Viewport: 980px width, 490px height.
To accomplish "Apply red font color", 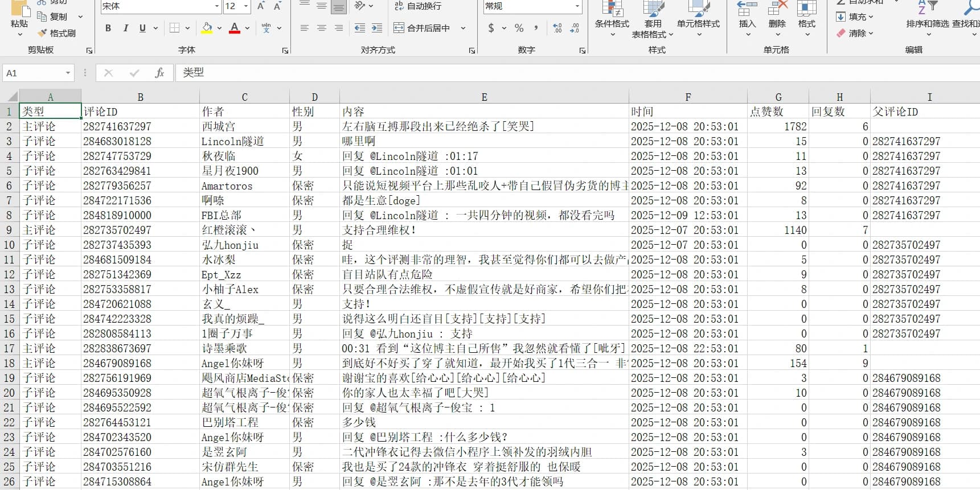I will tap(235, 28).
